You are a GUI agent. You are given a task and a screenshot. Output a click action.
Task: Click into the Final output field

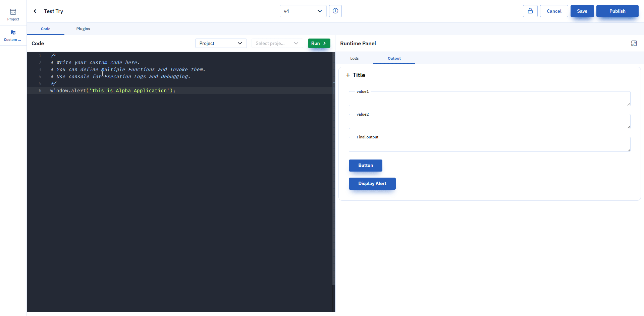pos(490,144)
